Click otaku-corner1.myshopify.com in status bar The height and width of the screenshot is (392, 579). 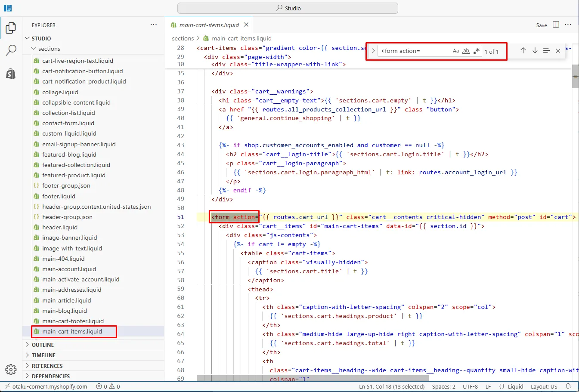(x=50, y=386)
